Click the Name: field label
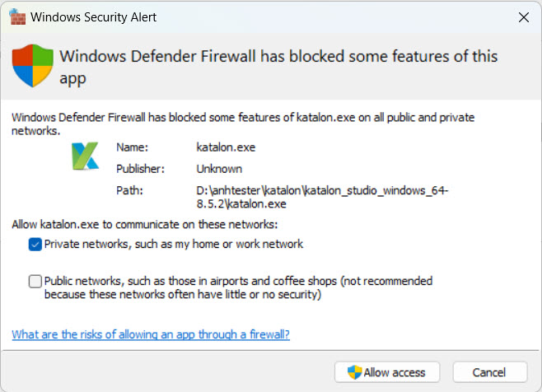Screen dimensions: 542x392 click(x=132, y=147)
